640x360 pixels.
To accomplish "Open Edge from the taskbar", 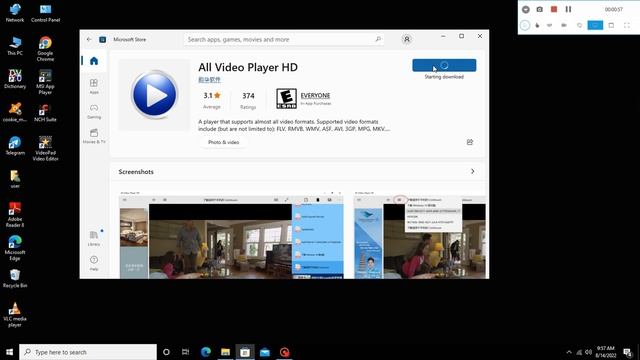I will pyautogui.click(x=206, y=352).
